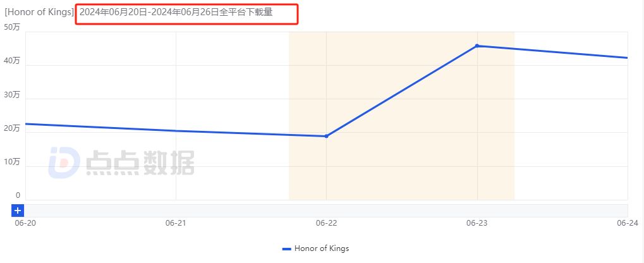Screen dimensions: 644x263
Task: Click the 06-20 x-axis date label
Action: point(25,223)
